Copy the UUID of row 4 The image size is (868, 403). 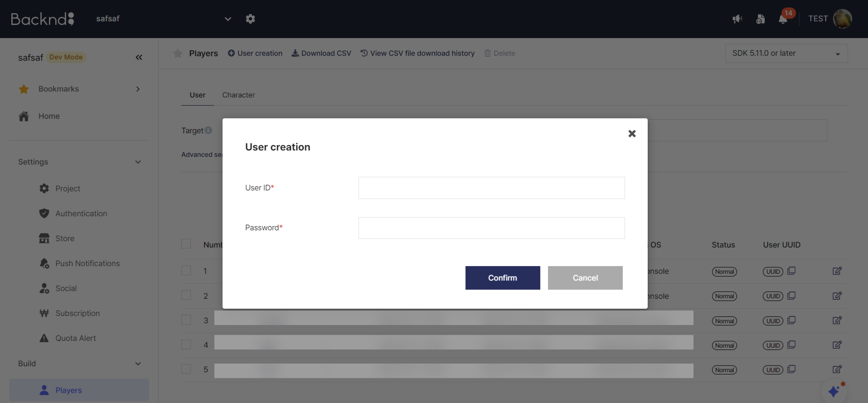(791, 345)
